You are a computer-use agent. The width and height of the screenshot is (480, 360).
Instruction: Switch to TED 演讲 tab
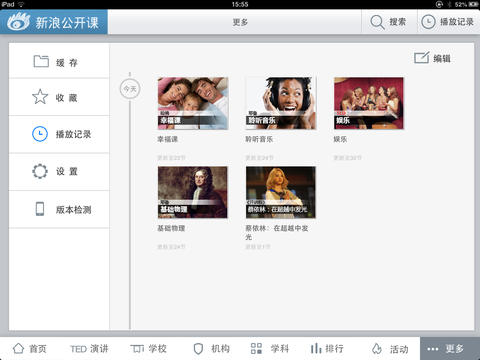(x=89, y=349)
